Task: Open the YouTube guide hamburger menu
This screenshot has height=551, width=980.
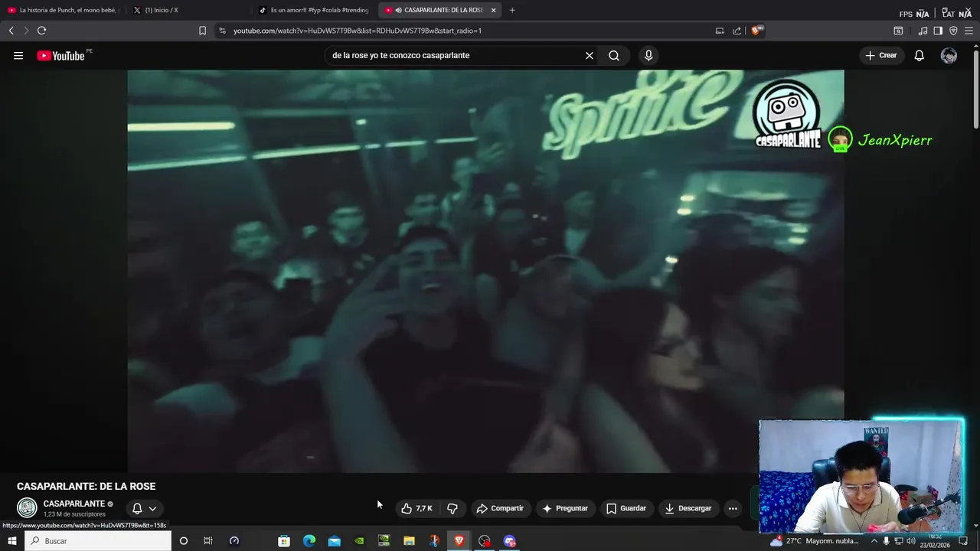Action: (x=18, y=55)
